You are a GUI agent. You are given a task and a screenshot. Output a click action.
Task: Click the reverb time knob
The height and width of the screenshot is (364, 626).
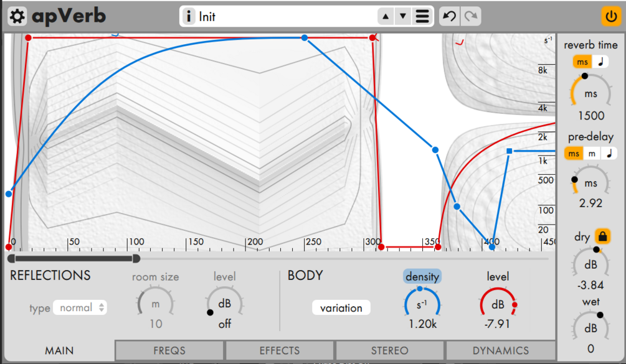[x=591, y=92]
